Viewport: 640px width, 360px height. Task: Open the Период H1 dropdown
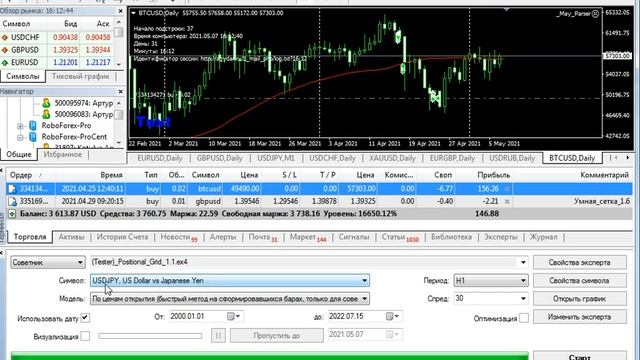click(x=491, y=280)
